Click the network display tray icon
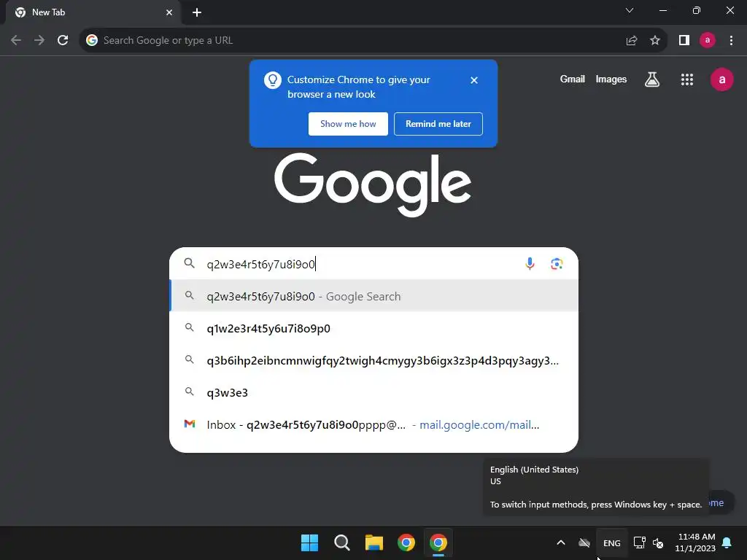The width and height of the screenshot is (747, 560). coord(639,542)
